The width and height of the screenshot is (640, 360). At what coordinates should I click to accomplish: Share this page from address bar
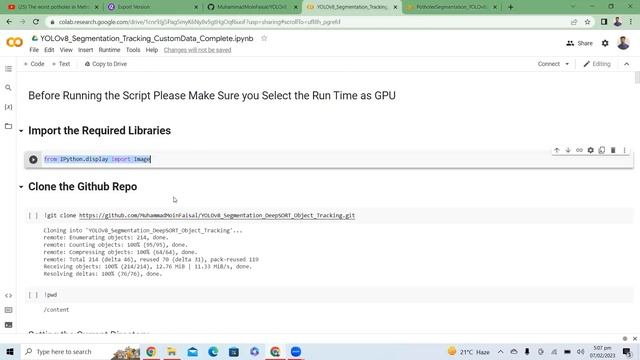point(574,22)
